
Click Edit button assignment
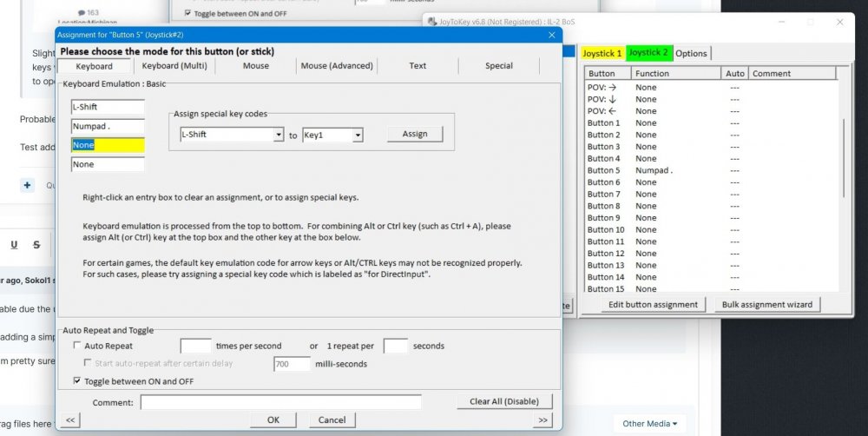(654, 305)
